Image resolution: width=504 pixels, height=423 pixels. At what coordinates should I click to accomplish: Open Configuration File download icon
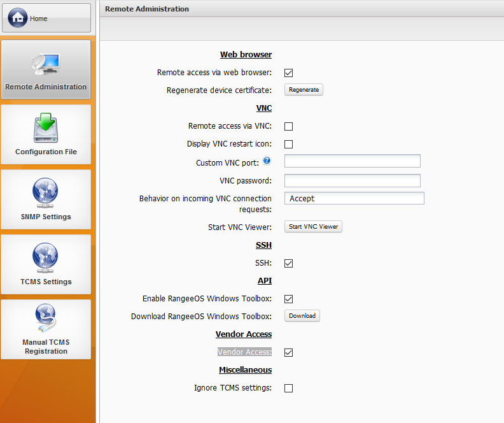[46, 128]
